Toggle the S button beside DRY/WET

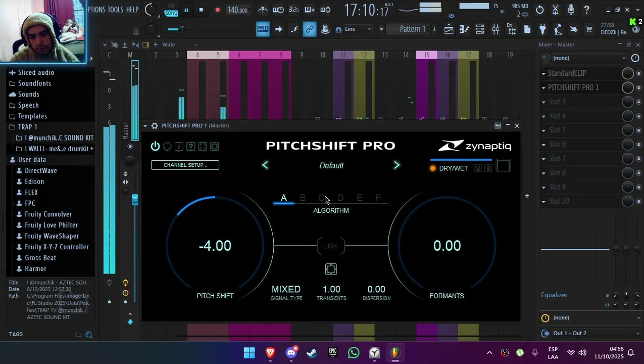click(x=488, y=168)
